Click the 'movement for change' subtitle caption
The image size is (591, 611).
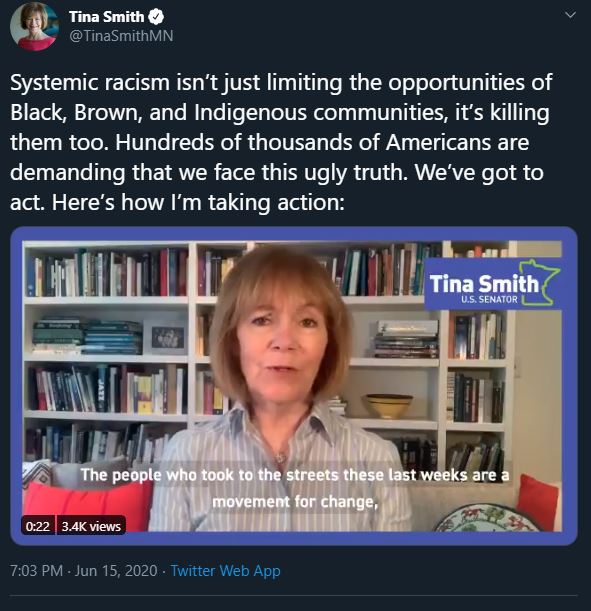(295, 502)
